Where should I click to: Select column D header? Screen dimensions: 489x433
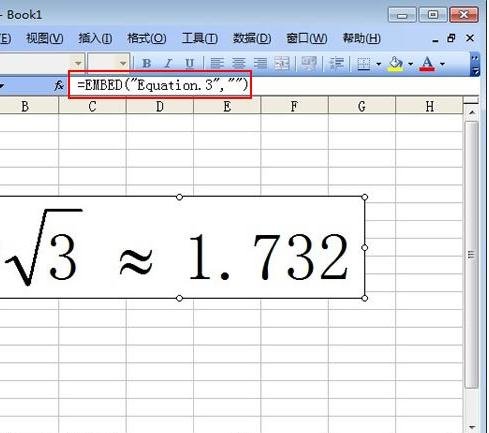pyautogui.click(x=160, y=107)
